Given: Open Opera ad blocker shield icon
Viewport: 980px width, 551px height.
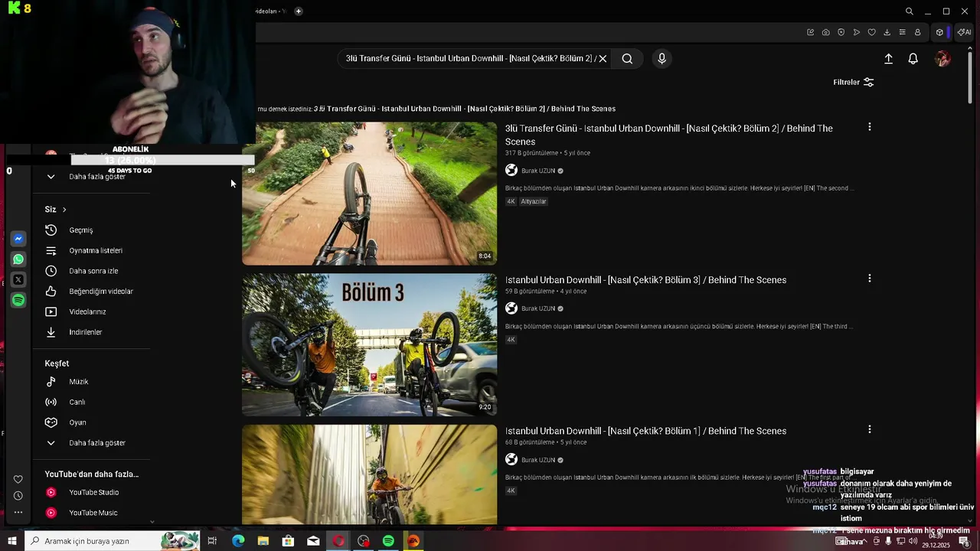Looking at the screenshot, I should click(841, 32).
